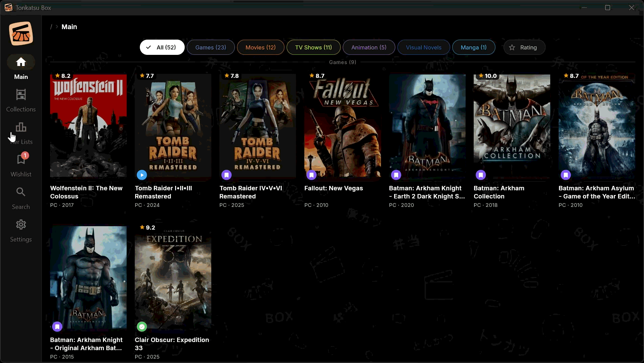Open Fallout: New Vegas title

pyautogui.click(x=334, y=188)
